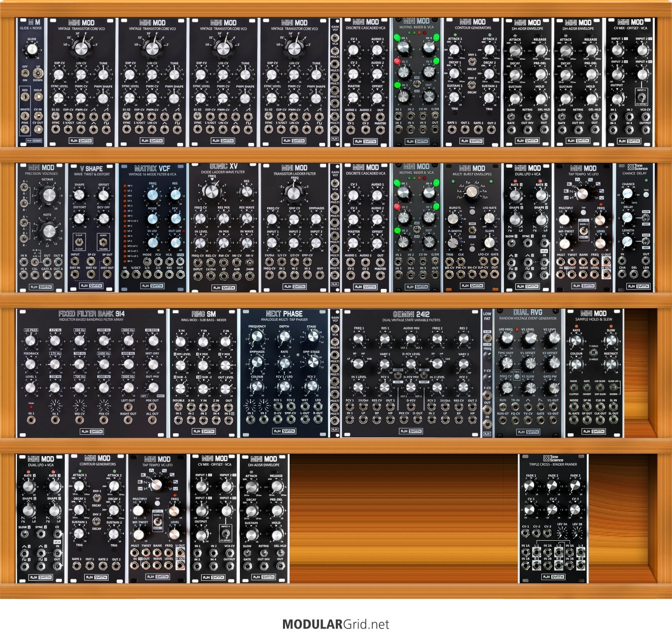Click the Pink noise jack on Glide + Noise

[25, 129]
